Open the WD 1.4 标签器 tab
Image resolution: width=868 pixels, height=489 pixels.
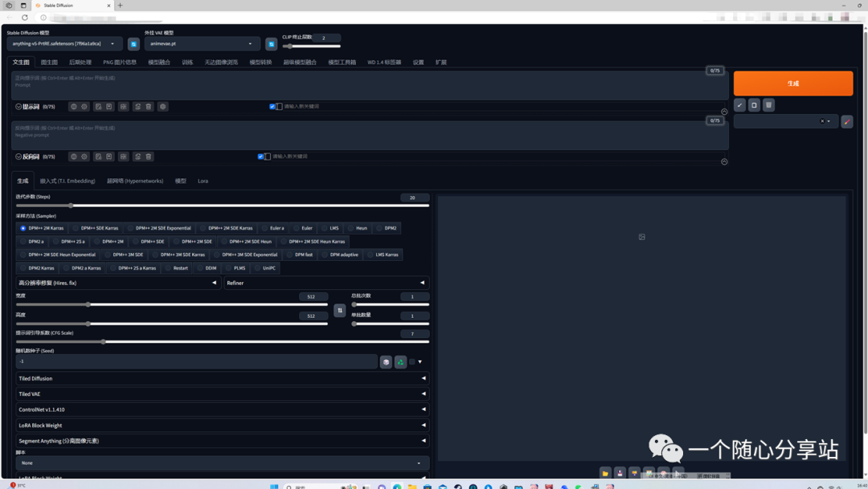[x=384, y=63]
